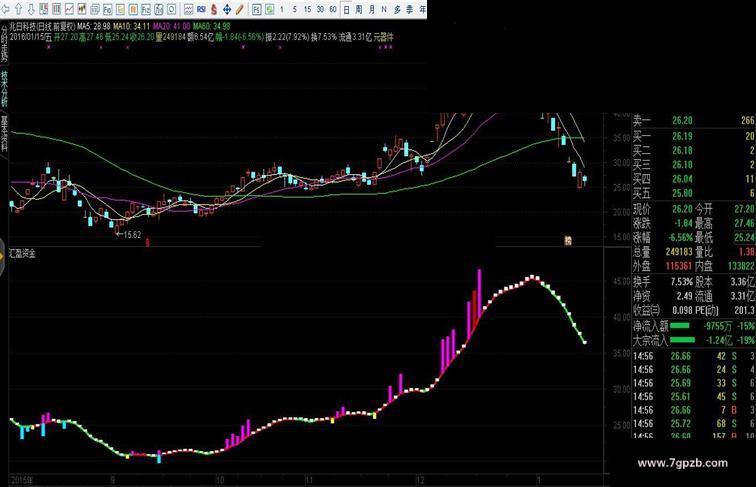Switch to 1-minute period
The width and height of the screenshot is (756, 487).
tap(282, 9)
